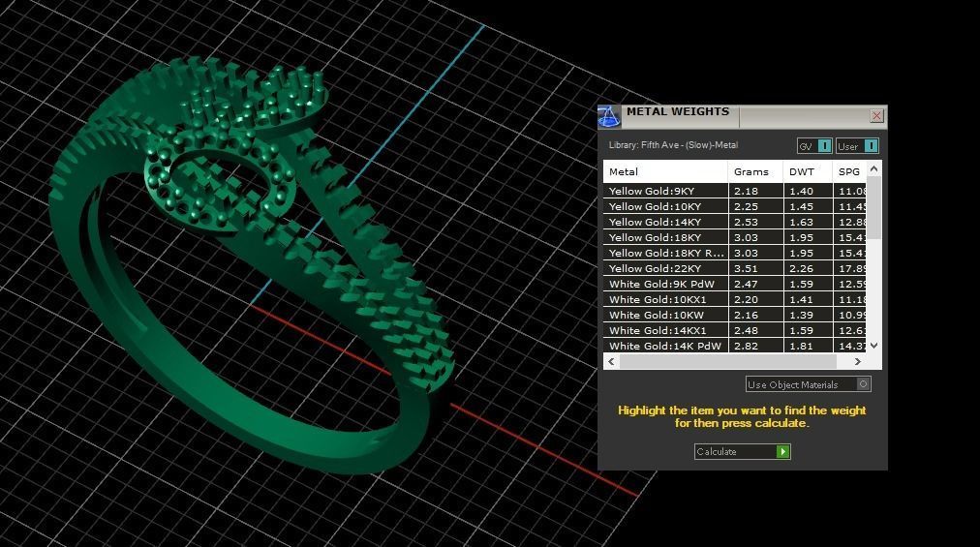Click the 2.25 grams value
This screenshot has width=980, height=547.
coord(746,207)
